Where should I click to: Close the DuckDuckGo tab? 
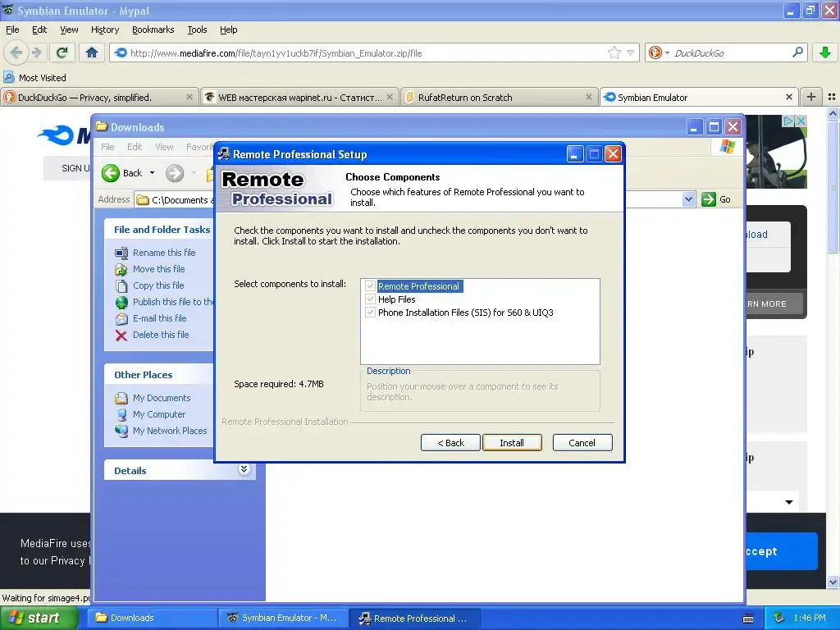[x=189, y=97]
